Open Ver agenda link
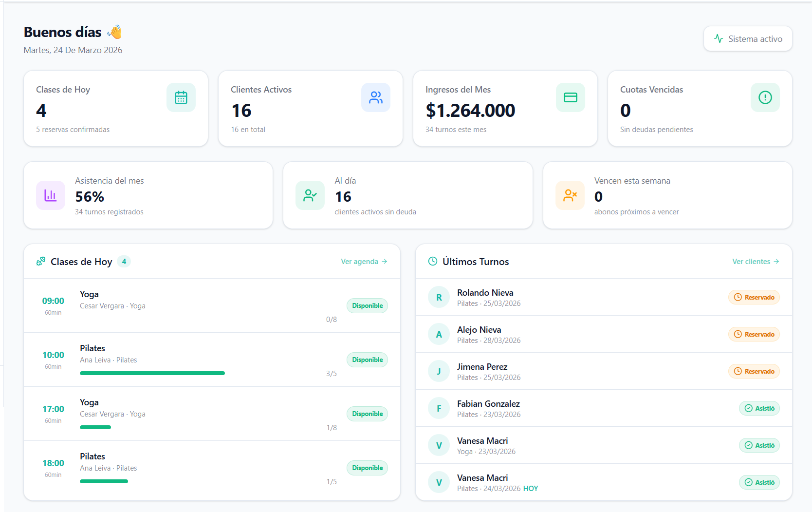Screen dimensions: 812x512 364,261
